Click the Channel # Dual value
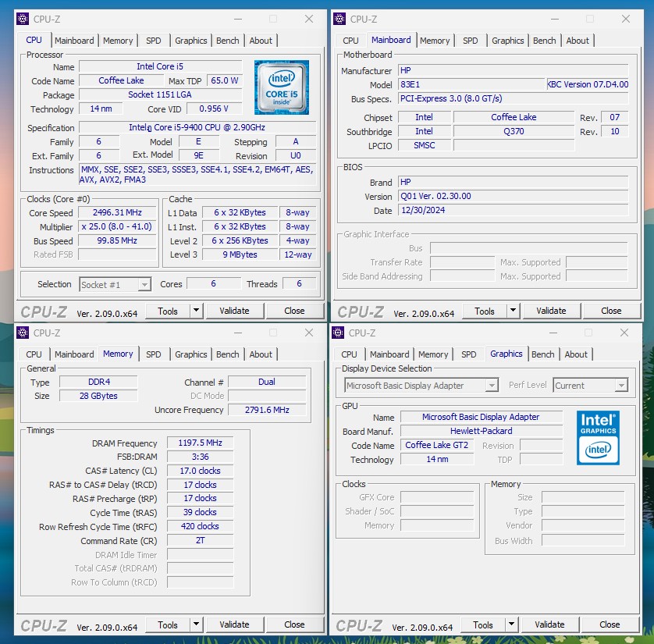The height and width of the screenshot is (644, 654). (267, 382)
